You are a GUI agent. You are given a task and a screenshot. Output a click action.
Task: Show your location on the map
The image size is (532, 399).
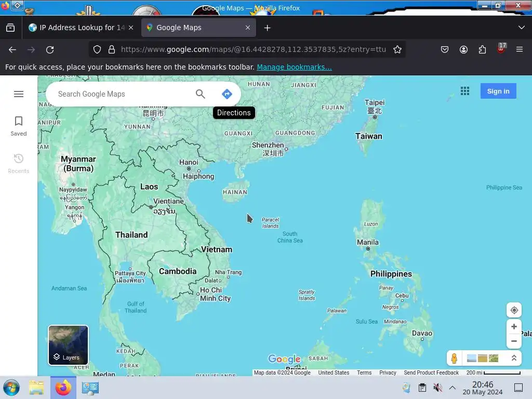(x=514, y=310)
